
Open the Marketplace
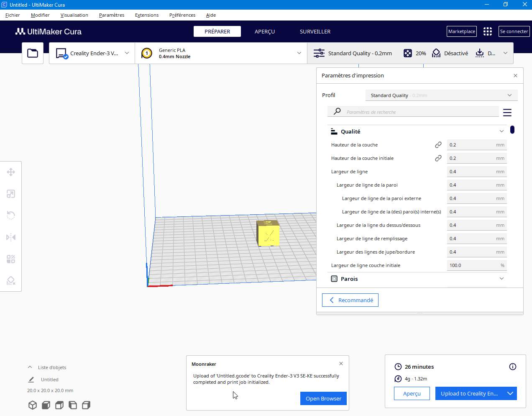coord(462,31)
